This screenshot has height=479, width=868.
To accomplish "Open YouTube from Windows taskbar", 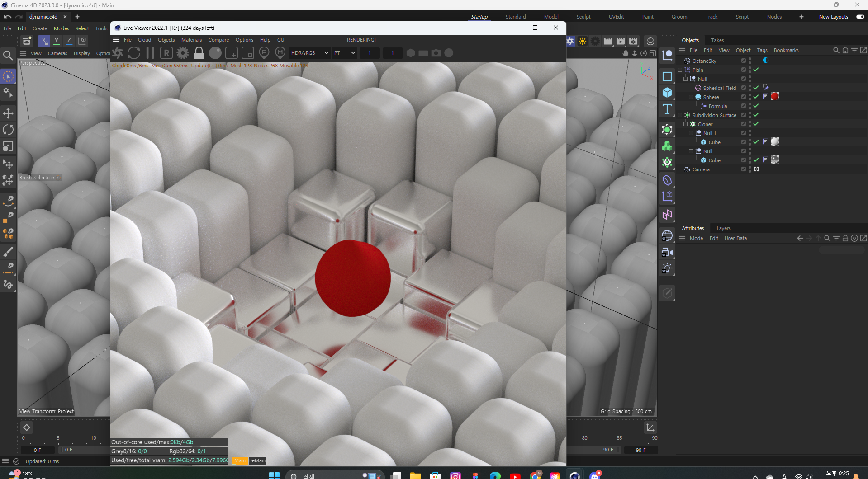I will [515, 475].
